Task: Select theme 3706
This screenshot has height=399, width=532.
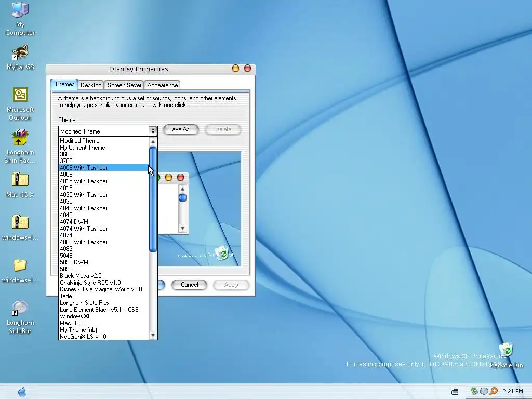Action: (104, 161)
